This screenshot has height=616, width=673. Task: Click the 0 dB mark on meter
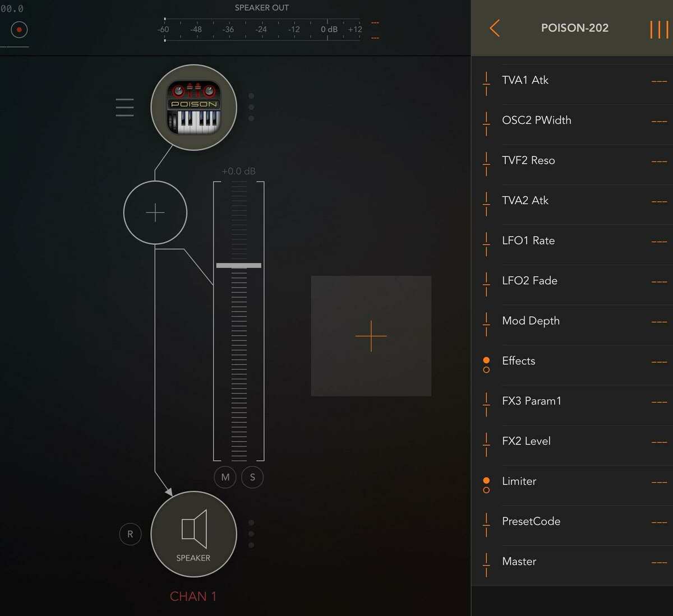click(329, 29)
